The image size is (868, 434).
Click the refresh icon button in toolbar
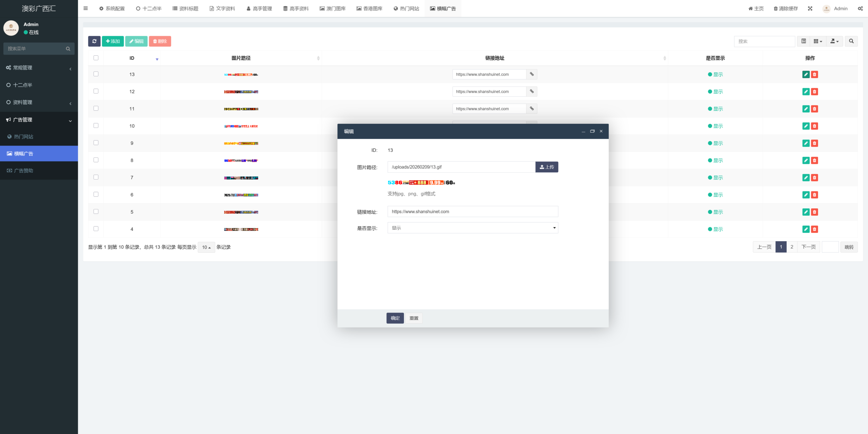pyautogui.click(x=94, y=41)
